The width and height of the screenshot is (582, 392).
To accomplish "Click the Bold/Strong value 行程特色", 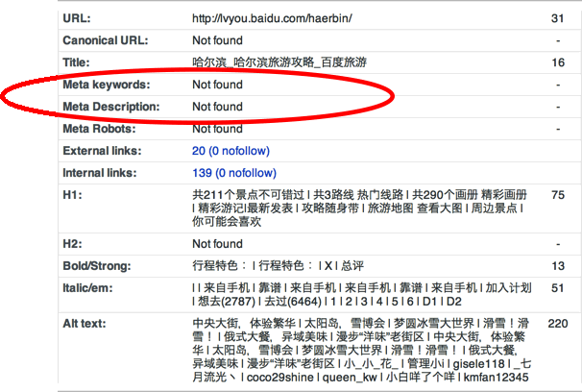I will coord(278,266).
